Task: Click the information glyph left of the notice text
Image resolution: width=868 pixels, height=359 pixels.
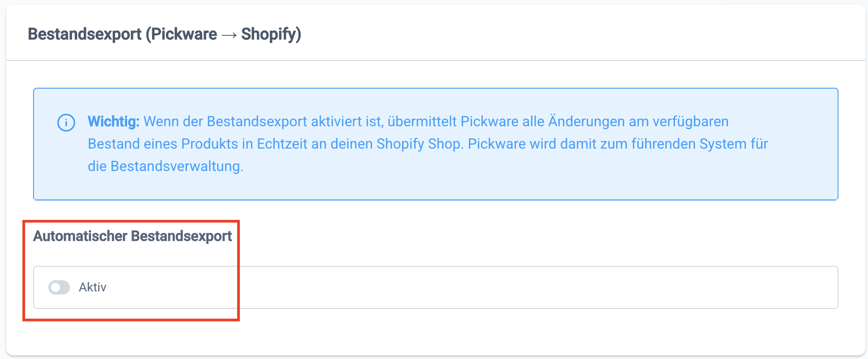Action: pos(66,122)
